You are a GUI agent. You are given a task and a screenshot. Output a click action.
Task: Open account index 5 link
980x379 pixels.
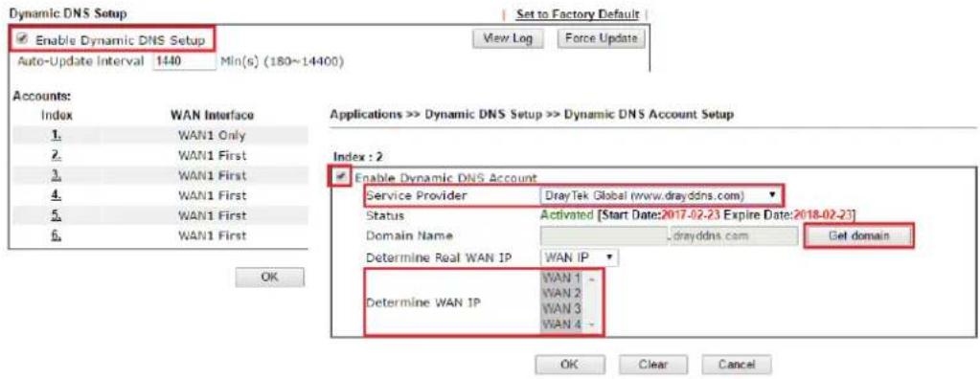pos(57,215)
